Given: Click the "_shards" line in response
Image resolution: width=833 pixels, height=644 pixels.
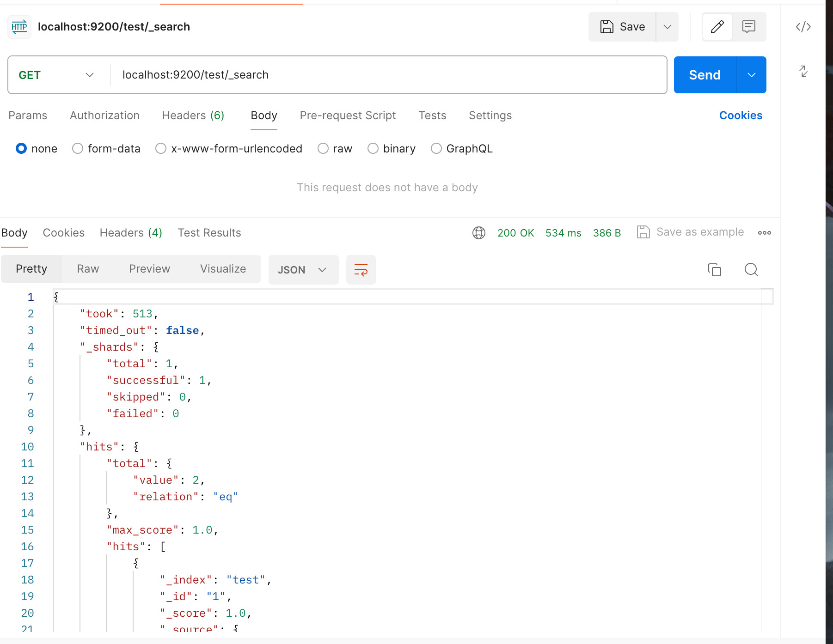Looking at the screenshot, I should pyautogui.click(x=119, y=347).
